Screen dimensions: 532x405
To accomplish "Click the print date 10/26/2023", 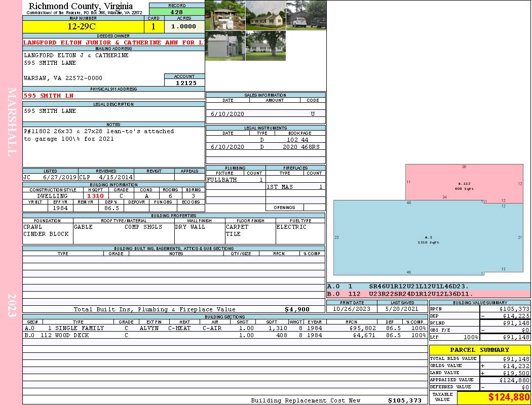I will point(352,309).
